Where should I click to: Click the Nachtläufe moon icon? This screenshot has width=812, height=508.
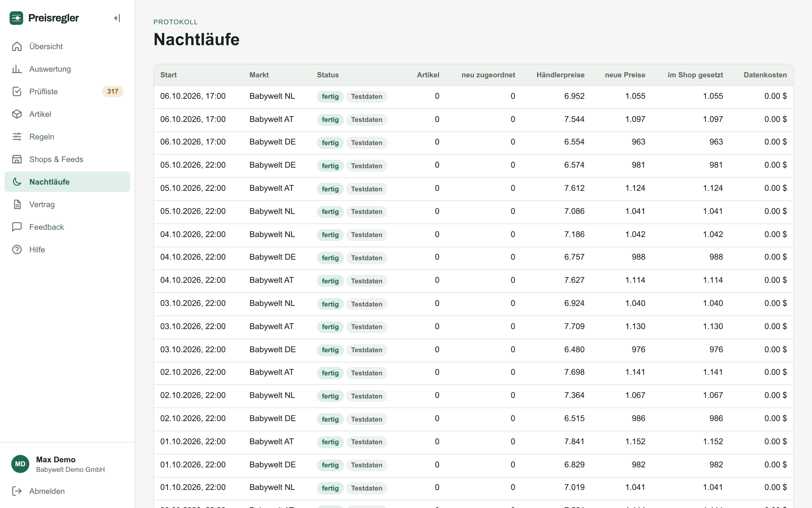(x=17, y=182)
